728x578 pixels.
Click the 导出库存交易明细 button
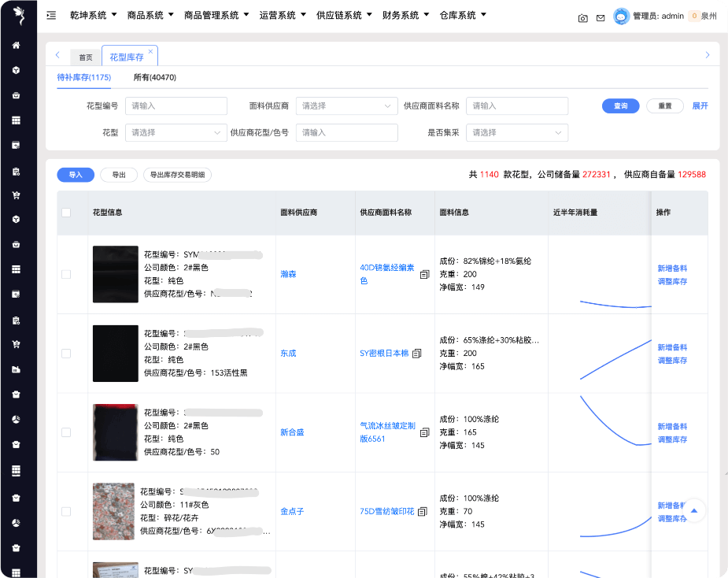click(177, 175)
